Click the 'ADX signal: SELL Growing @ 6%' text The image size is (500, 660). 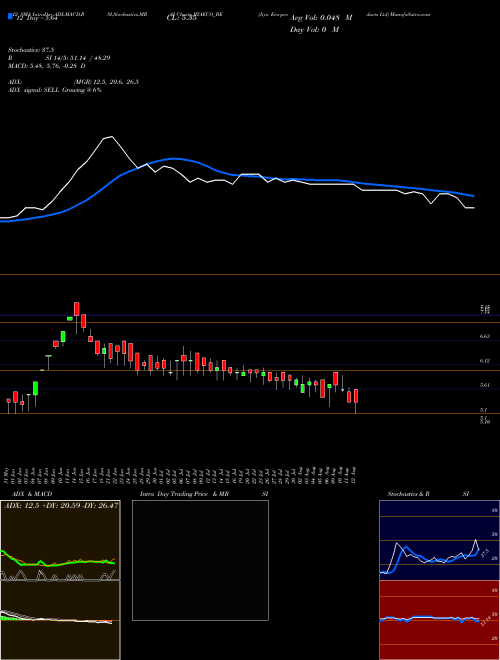[x=55, y=90]
